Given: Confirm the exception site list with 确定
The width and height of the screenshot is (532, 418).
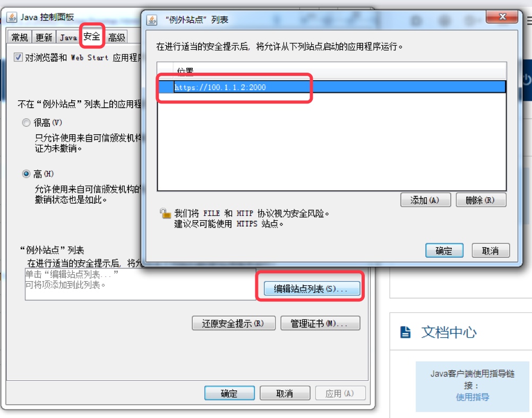Looking at the screenshot, I should (444, 250).
